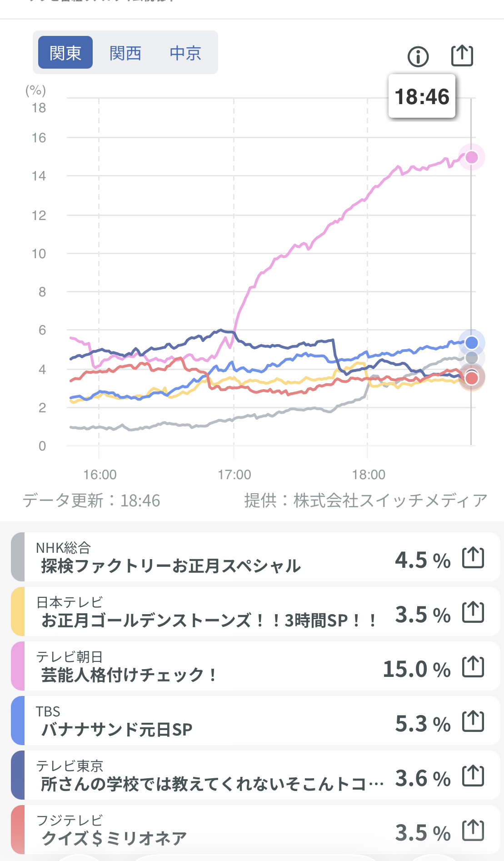Open the chart info icon
504x861 pixels.
(418, 56)
